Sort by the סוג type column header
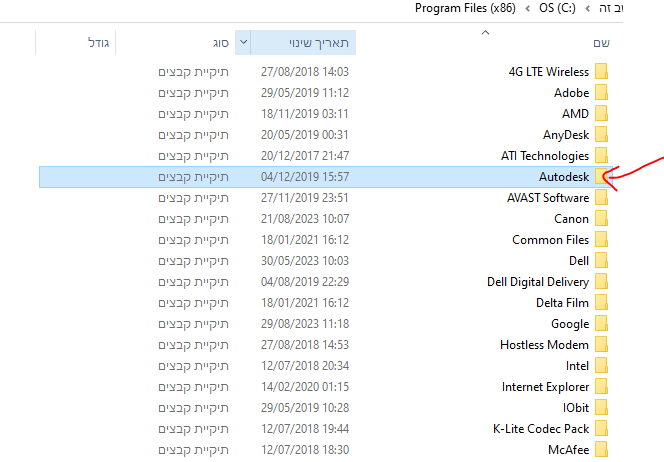 [221, 43]
